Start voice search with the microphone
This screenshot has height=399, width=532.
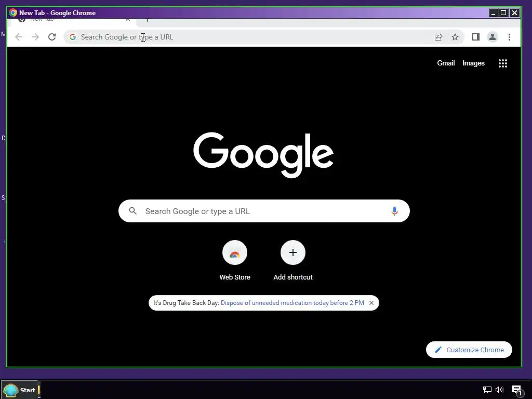coord(394,211)
